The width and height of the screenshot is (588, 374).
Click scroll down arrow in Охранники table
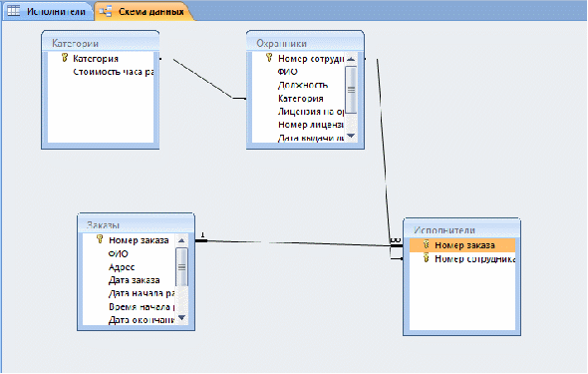click(x=351, y=136)
